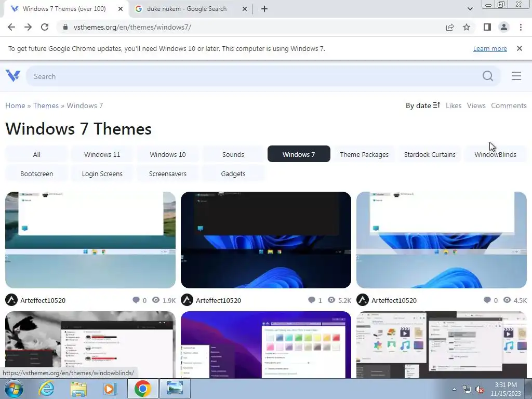Viewport: 532px width, 399px height.
Task: Open Windows Media Player from taskbar
Action: tap(110, 389)
